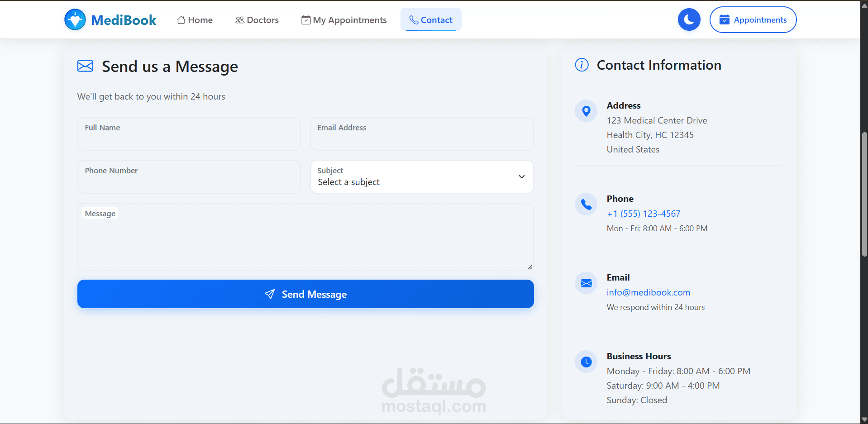The height and width of the screenshot is (424, 868).
Task: Click the MediBook brand name
Action: click(x=124, y=20)
